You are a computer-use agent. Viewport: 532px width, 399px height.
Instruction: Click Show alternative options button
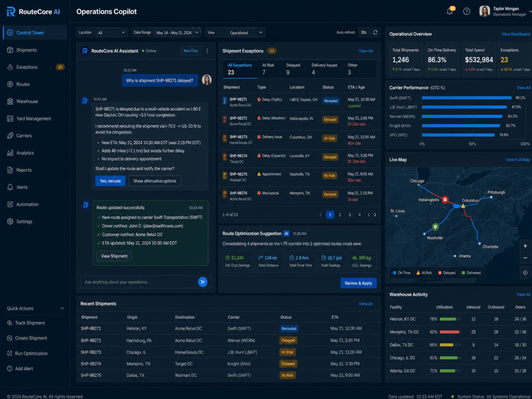[155, 181]
